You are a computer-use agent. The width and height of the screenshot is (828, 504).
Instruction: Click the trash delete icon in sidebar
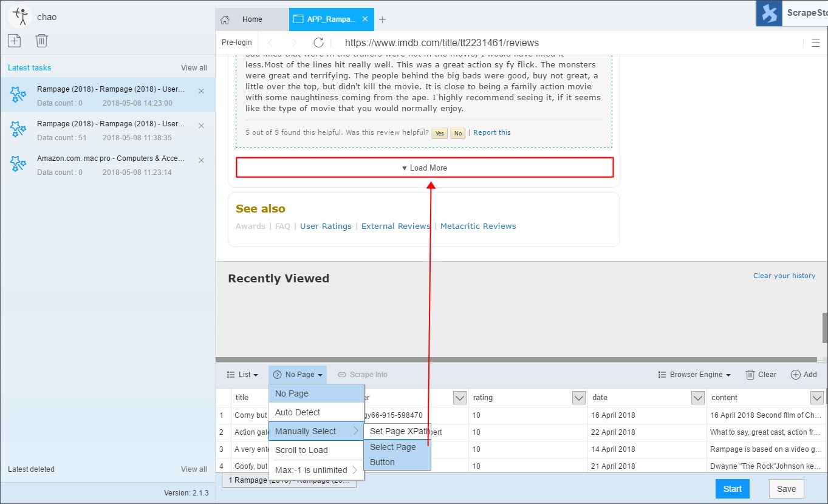pos(41,41)
